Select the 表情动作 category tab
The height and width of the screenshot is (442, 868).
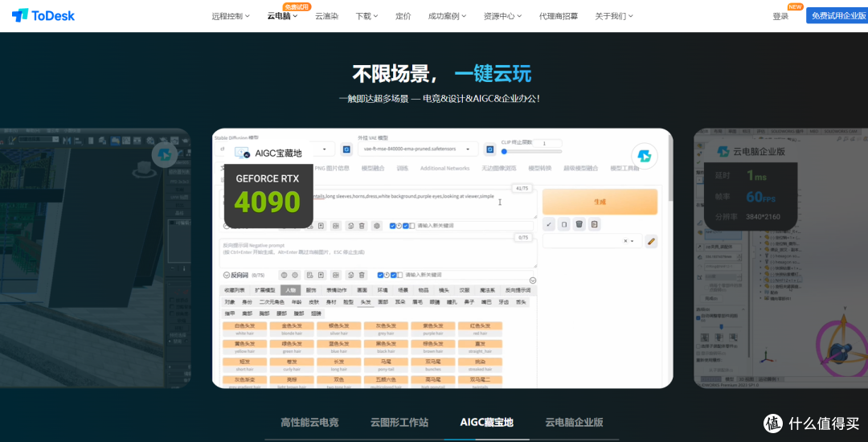(337, 290)
